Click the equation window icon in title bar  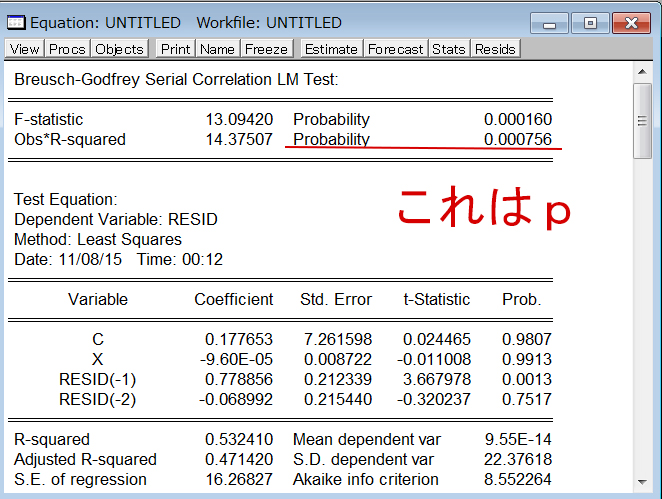(x=16, y=23)
